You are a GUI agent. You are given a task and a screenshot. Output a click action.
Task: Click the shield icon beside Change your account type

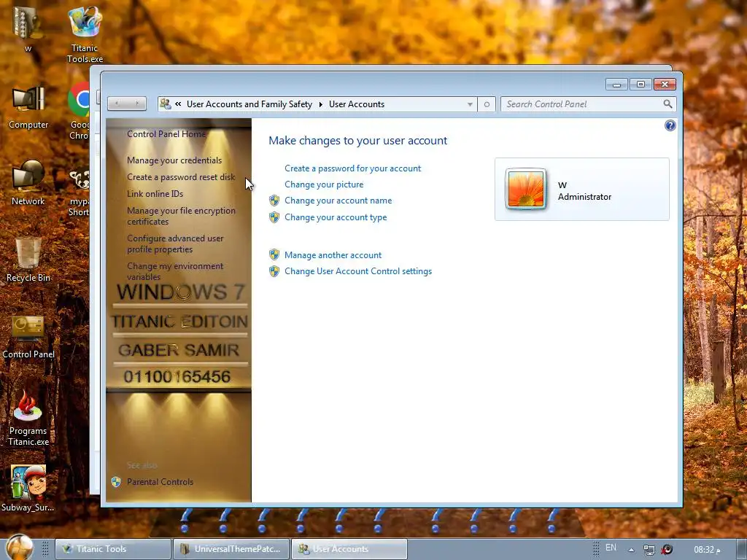click(x=274, y=217)
